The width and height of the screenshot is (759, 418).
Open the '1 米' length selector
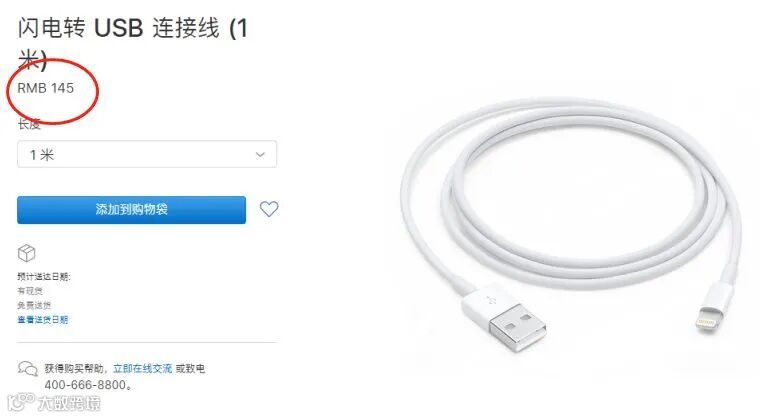click(147, 154)
